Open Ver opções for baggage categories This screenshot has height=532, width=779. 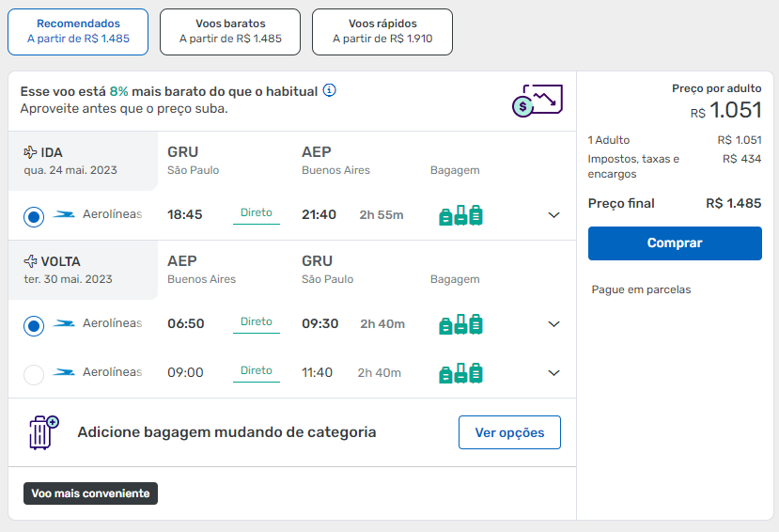(509, 432)
